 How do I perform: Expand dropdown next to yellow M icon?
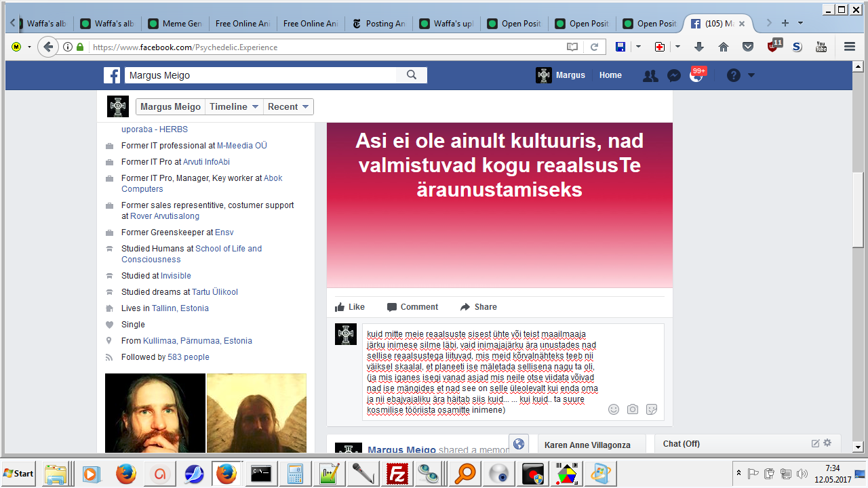29,47
